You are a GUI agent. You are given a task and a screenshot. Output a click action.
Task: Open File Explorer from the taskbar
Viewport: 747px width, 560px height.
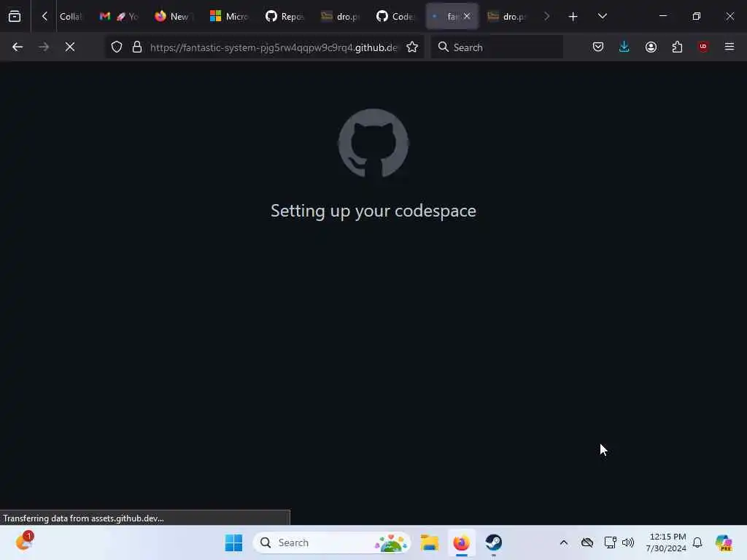tap(429, 542)
